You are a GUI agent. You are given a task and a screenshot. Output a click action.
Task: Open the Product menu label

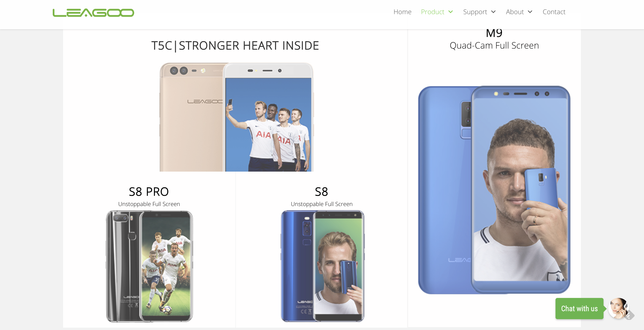432,12
